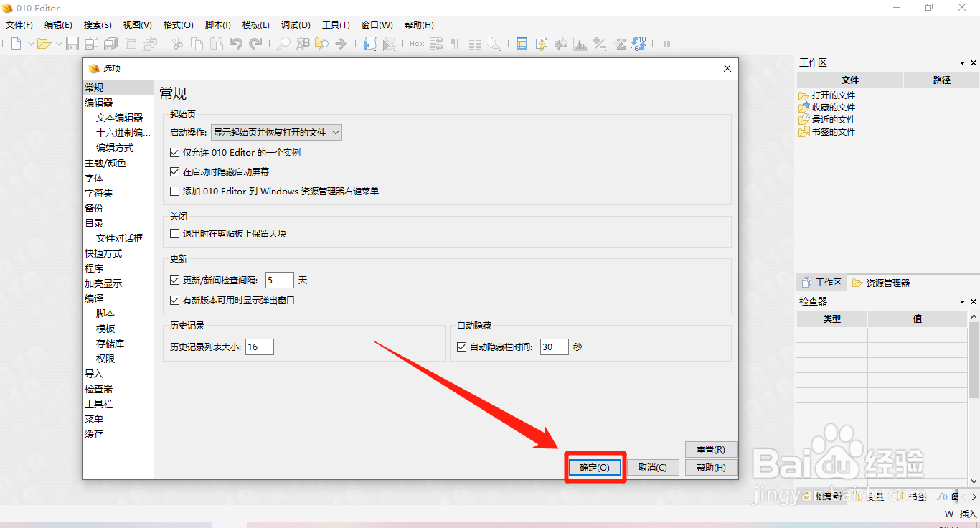Screen dimensions: 980x528
Task: Click the Compare Files question-mark icon
Action: (542, 44)
